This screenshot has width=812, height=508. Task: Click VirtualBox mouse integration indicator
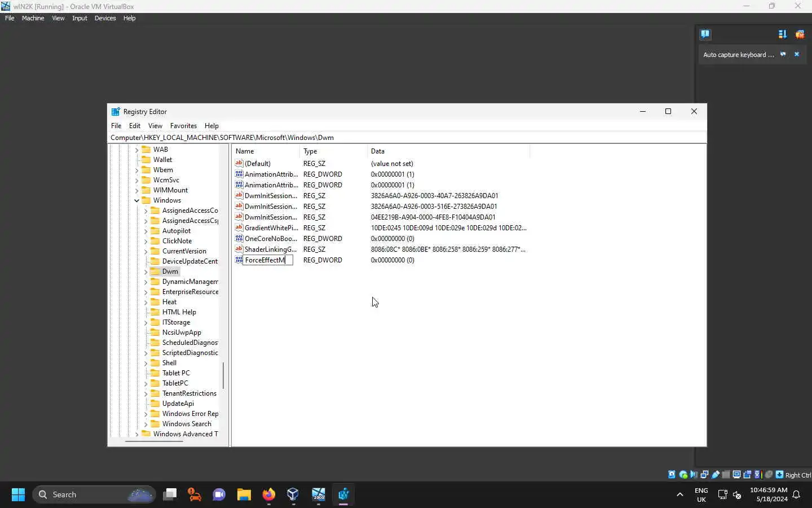[x=769, y=475]
